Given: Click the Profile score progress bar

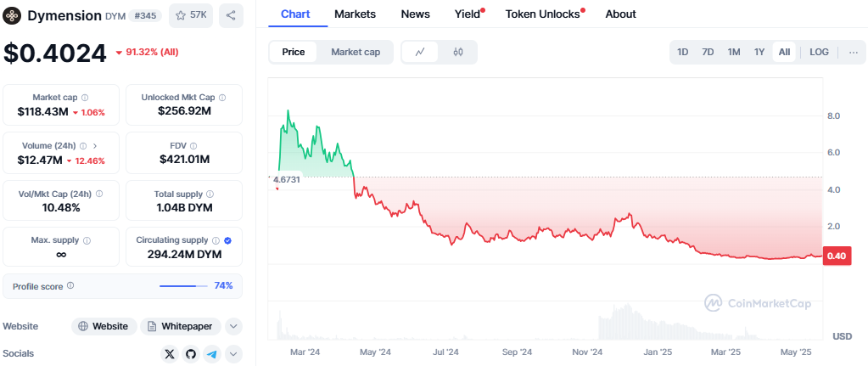Looking at the screenshot, I should click(x=183, y=286).
